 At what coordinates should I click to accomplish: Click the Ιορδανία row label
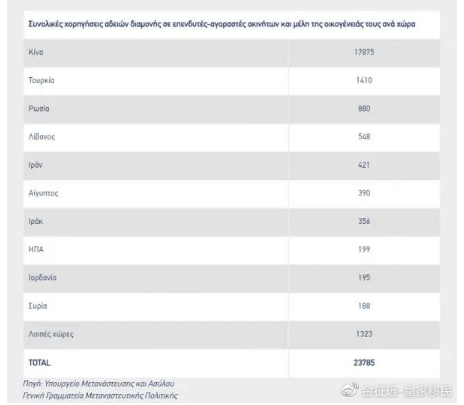pos(42,278)
